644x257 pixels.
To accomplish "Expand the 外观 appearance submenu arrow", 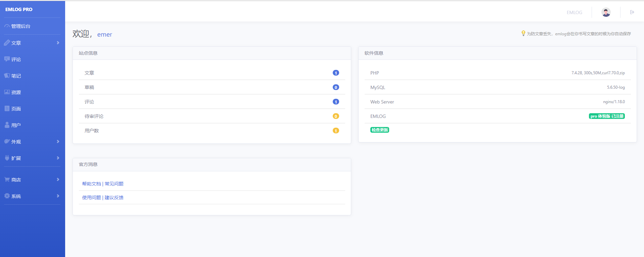I will coord(58,141).
